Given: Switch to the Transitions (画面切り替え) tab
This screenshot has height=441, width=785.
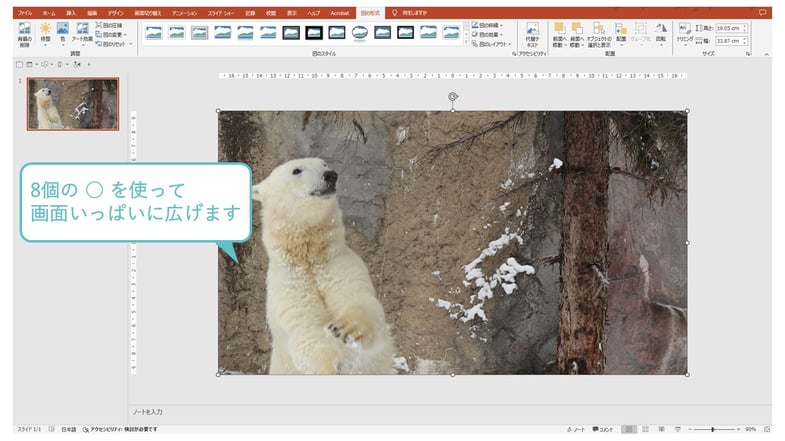Looking at the screenshot, I should [148, 13].
